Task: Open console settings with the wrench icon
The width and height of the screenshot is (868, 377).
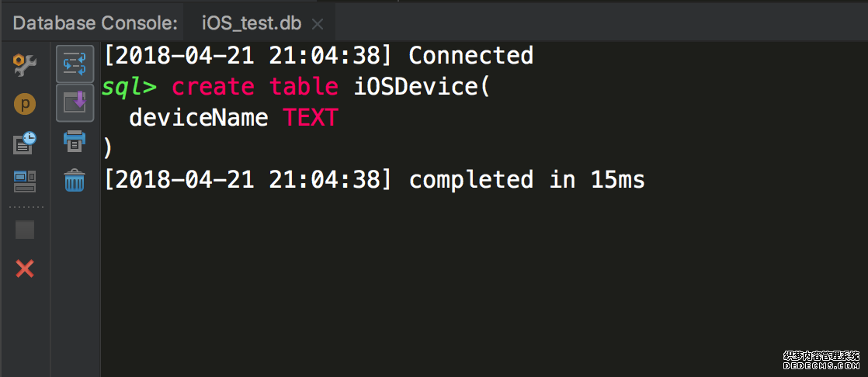Action: [x=25, y=66]
